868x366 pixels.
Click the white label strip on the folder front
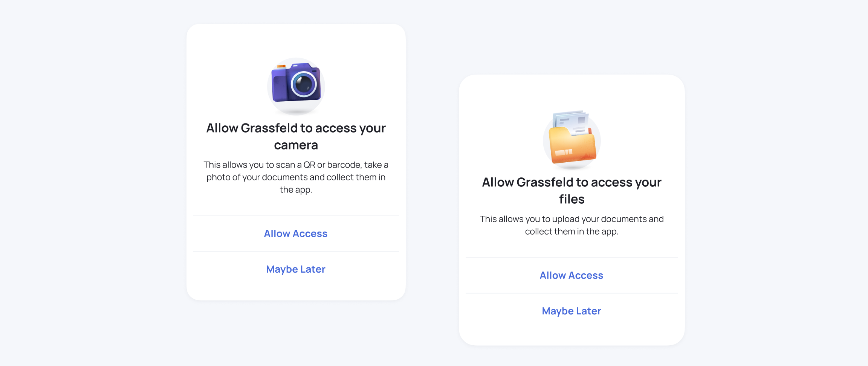click(564, 152)
